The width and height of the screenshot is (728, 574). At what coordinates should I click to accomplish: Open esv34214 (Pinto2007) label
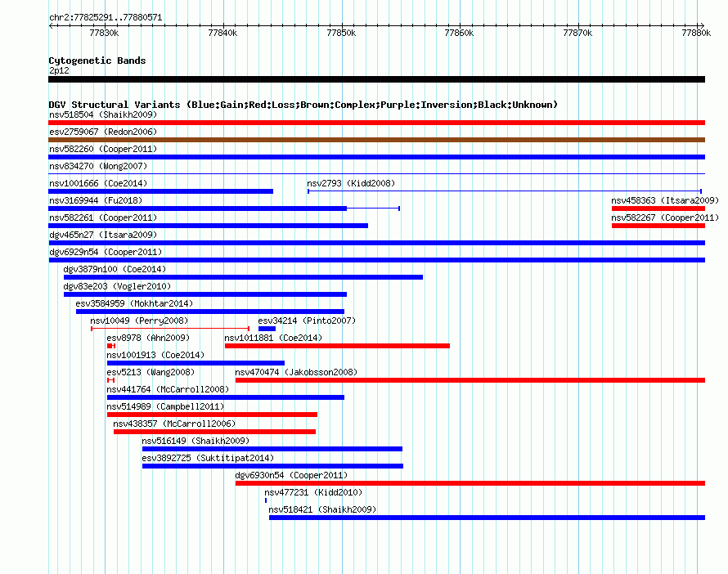pos(307,321)
